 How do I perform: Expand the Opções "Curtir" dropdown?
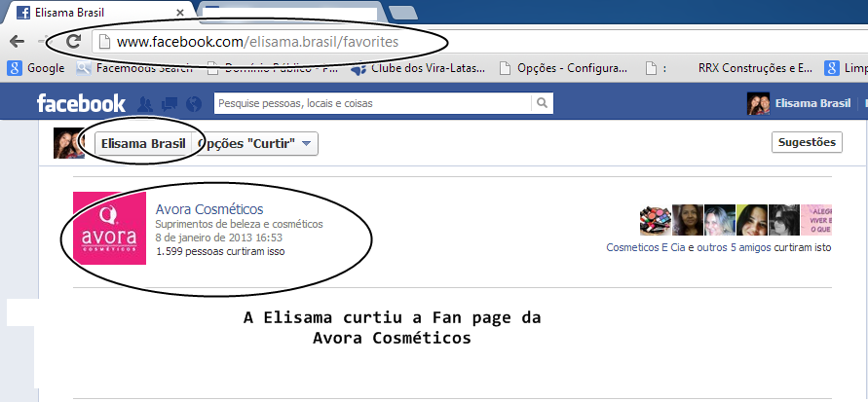(x=254, y=144)
